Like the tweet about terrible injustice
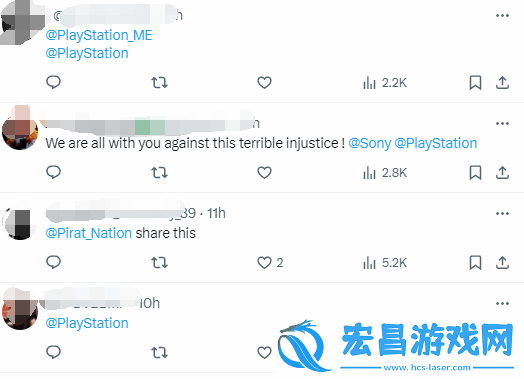The width and height of the screenshot is (524, 379). (x=264, y=173)
